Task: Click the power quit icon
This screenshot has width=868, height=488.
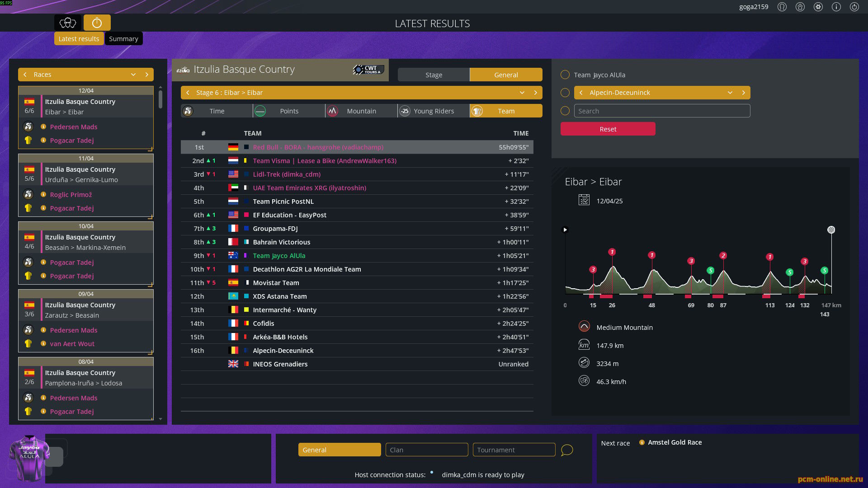Action: (x=854, y=7)
